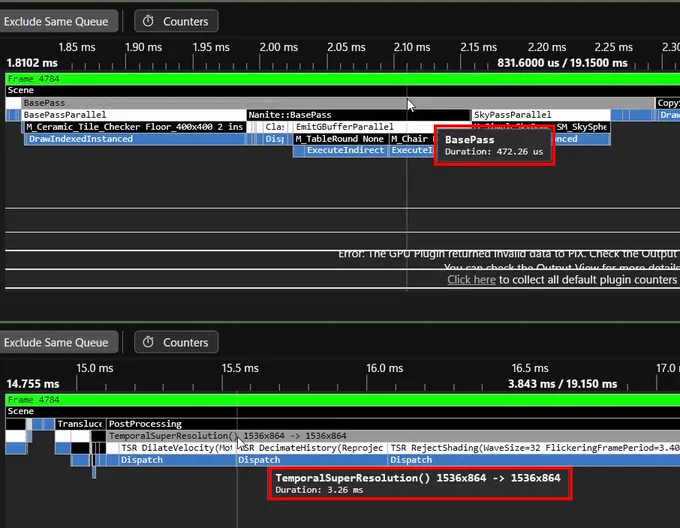
Task: Select the BasePass event bar
Action: (x=337, y=103)
